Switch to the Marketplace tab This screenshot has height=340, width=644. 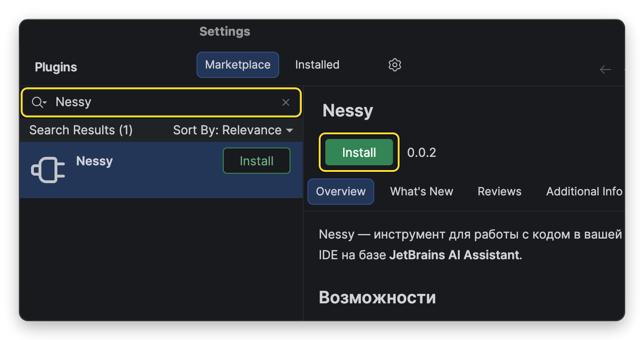[238, 65]
